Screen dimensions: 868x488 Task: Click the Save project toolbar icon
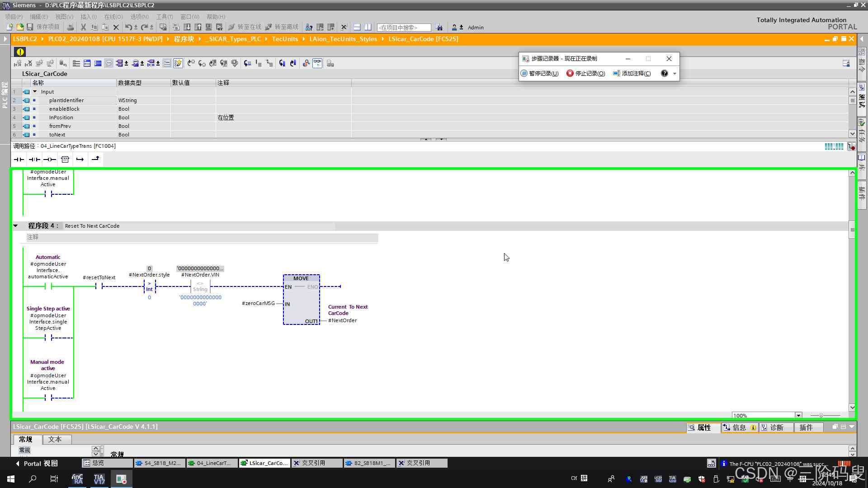point(30,27)
